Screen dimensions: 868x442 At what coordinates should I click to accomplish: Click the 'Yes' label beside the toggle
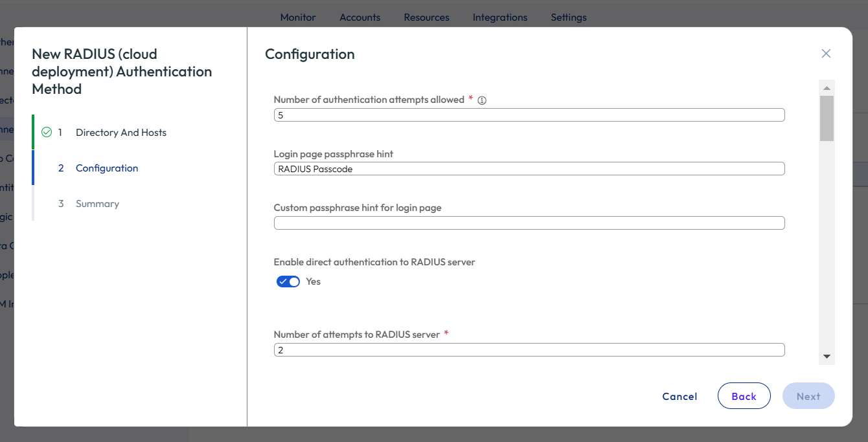coord(314,282)
